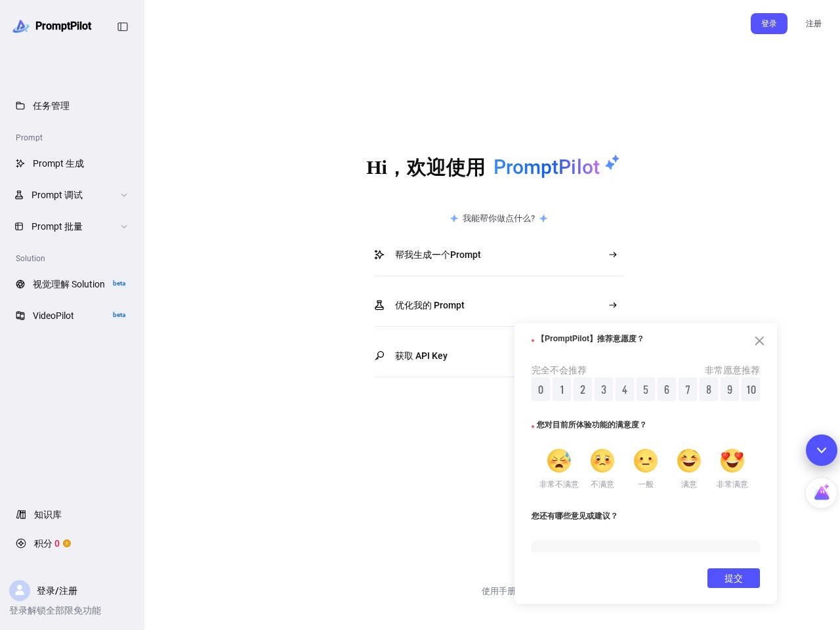Click the flask icon beside 优化我的 Prompt
840x630 pixels.
[x=379, y=305]
